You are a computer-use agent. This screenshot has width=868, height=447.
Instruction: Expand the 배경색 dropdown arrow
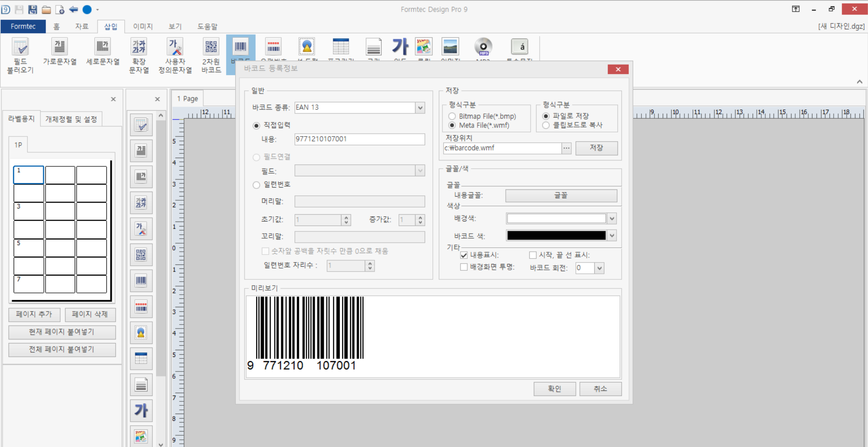coord(612,219)
